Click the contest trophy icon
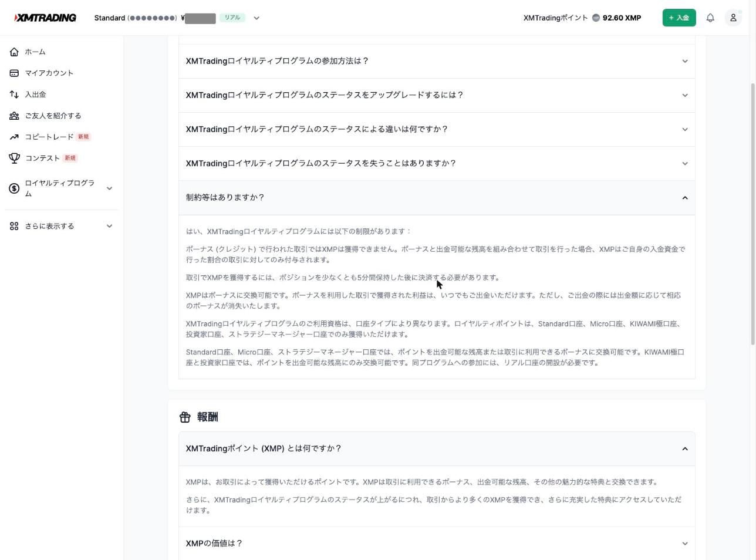Screen dimensions: 756x560 14,158
